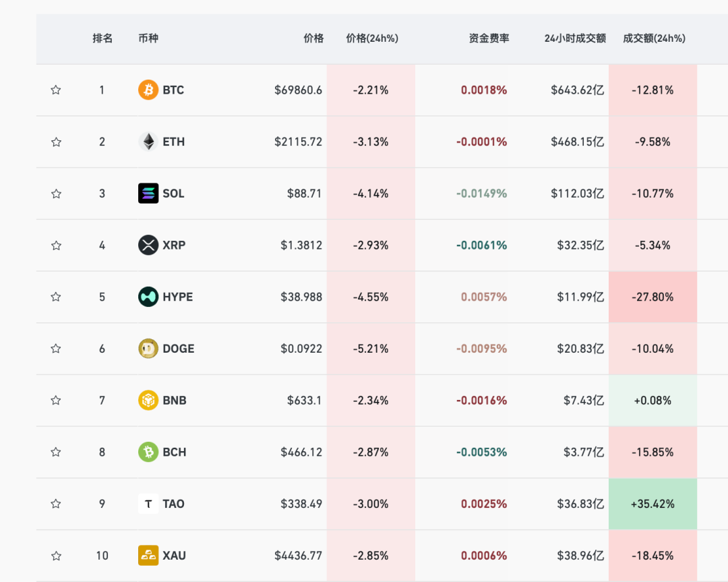This screenshot has height=582, width=728.
Task: Click the green +35.42% volume cell
Action: tap(653, 504)
